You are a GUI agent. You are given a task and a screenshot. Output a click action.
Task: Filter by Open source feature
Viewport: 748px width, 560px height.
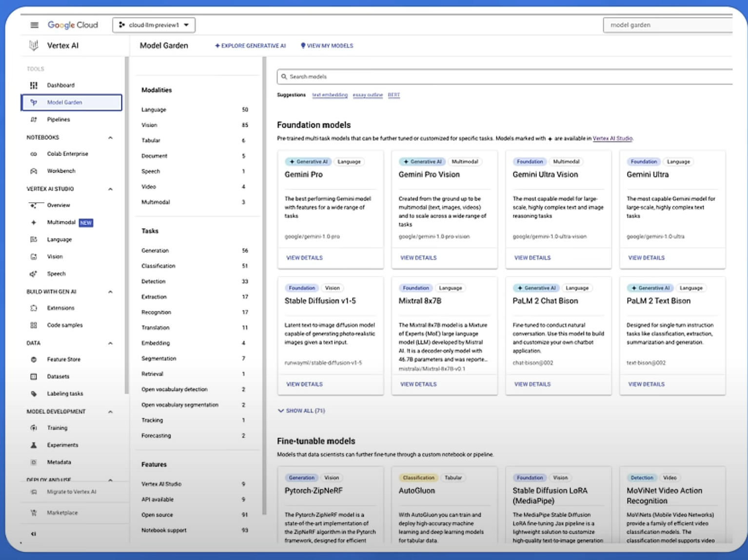(x=195, y=515)
